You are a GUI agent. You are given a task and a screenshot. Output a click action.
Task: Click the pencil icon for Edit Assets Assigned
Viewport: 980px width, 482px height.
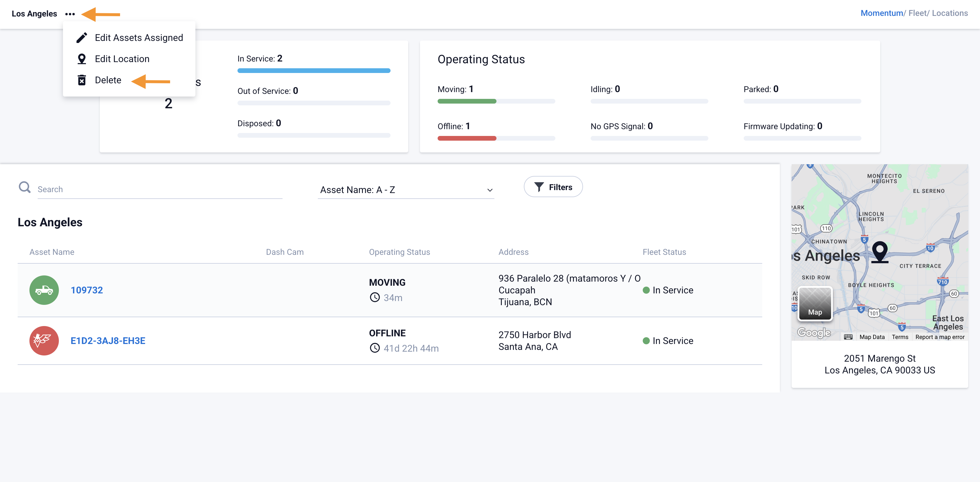(82, 38)
